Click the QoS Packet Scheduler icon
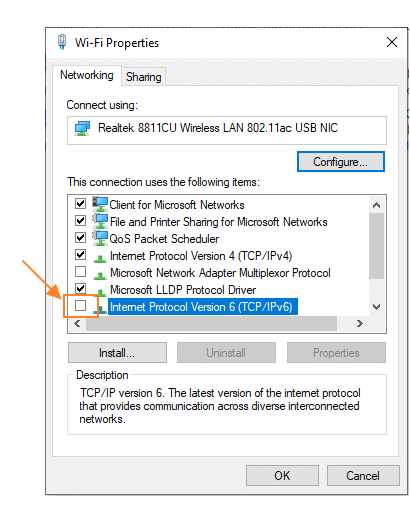The height and width of the screenshot is (515, 410). tap(100, 238)
